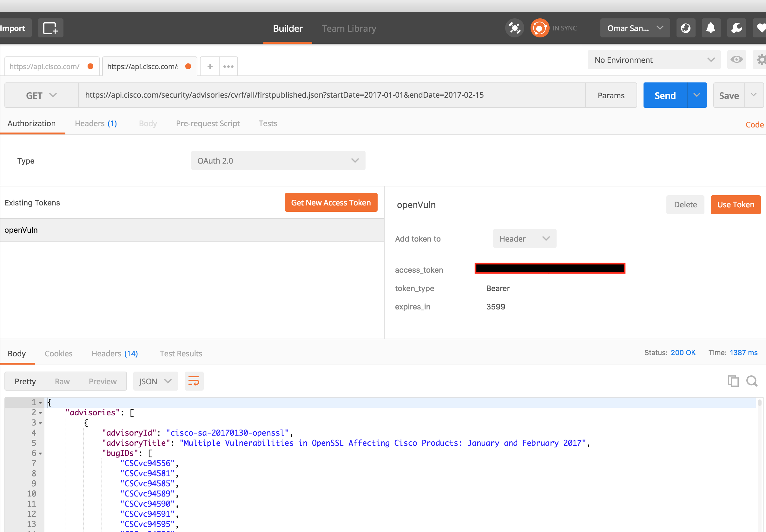Select the openVuln existing token row

coord(192,230)
